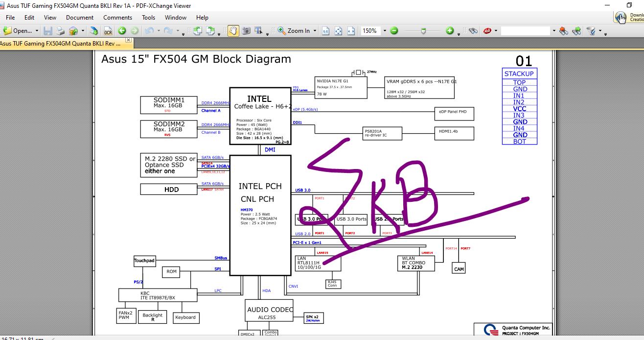Go to previous view green arrow

pyautogui.click(x=122, y=31)
